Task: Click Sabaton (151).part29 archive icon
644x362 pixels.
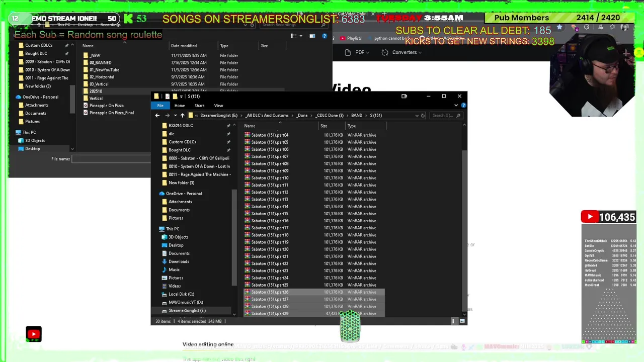Action: 247,313
